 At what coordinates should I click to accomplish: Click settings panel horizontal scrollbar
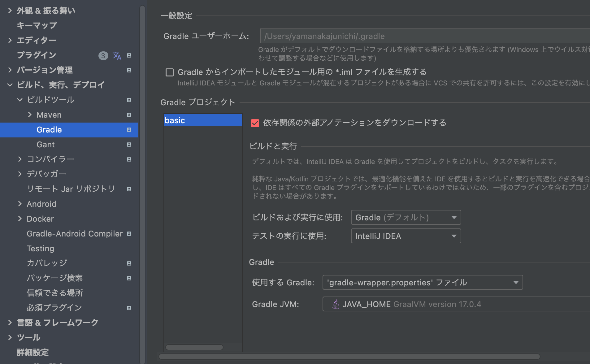coord(349,357)
